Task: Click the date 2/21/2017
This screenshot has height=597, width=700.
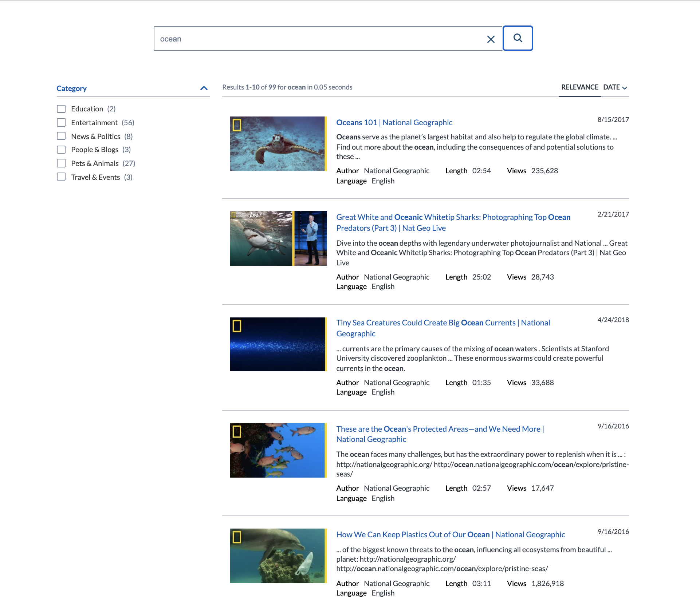Action: pos(613,214)
